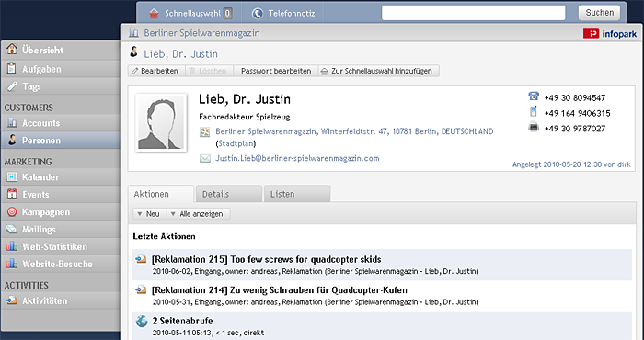644x340 pixels.
Task: Click the infopark logo
Action: point(610,34)
